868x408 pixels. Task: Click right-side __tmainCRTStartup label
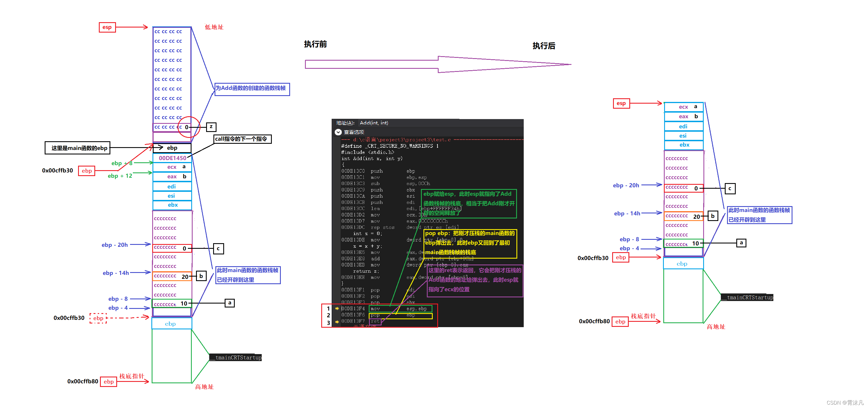747,297
